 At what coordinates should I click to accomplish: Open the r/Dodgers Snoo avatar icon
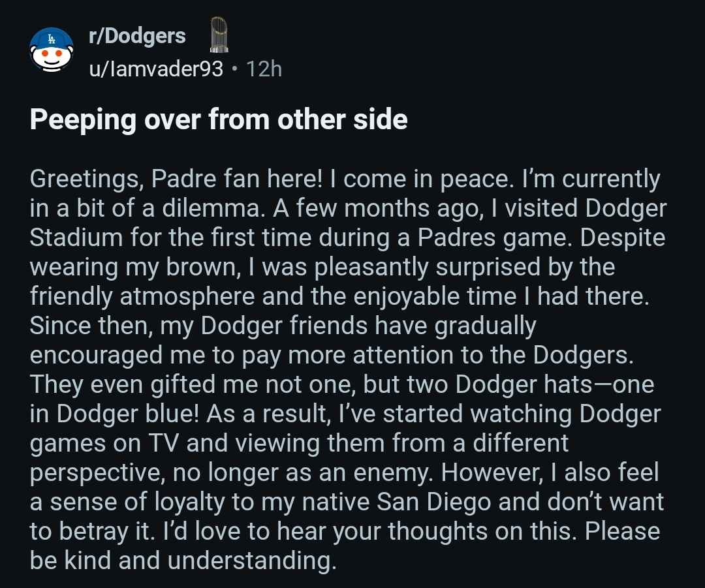[52, 50]
